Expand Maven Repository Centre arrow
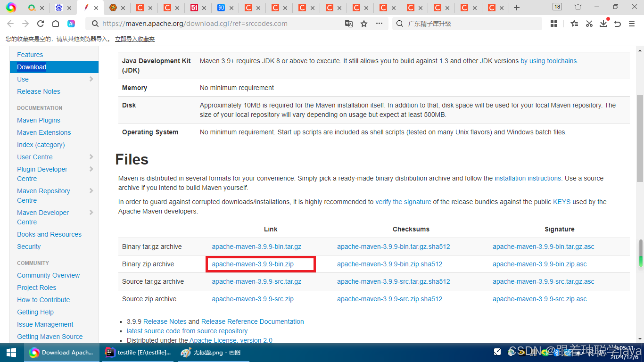Image resolution: width=644 pixels, height=362 pixels. [91, 191]
